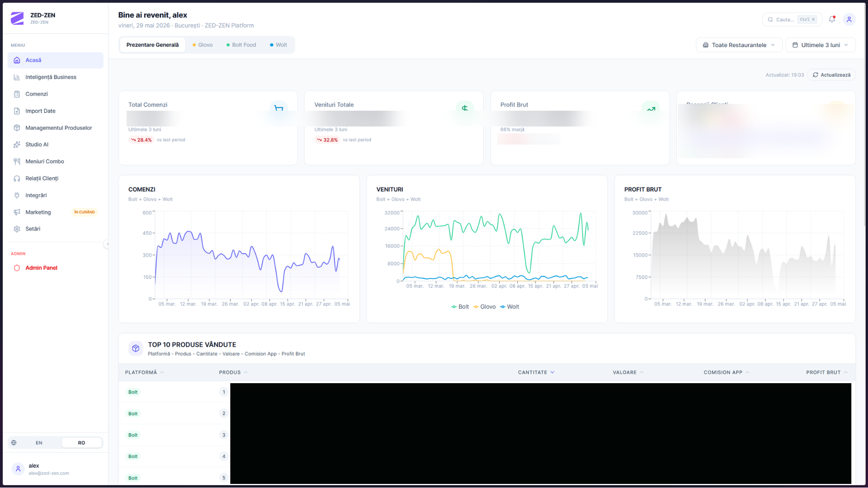Open Studio AI sparkle icon

click(17, 145)
